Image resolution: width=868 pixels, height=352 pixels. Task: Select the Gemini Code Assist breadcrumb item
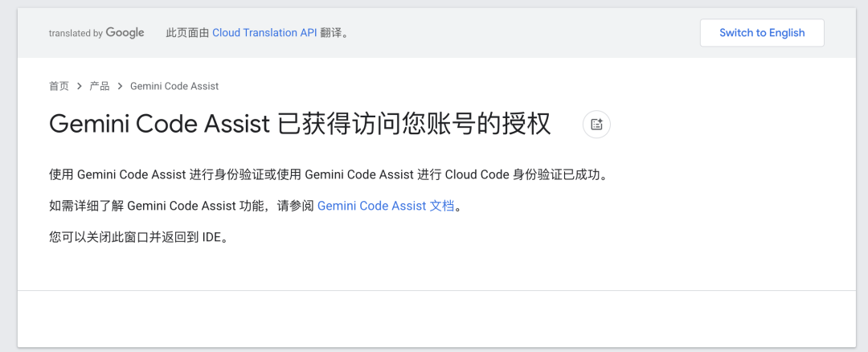pos(174,86)
